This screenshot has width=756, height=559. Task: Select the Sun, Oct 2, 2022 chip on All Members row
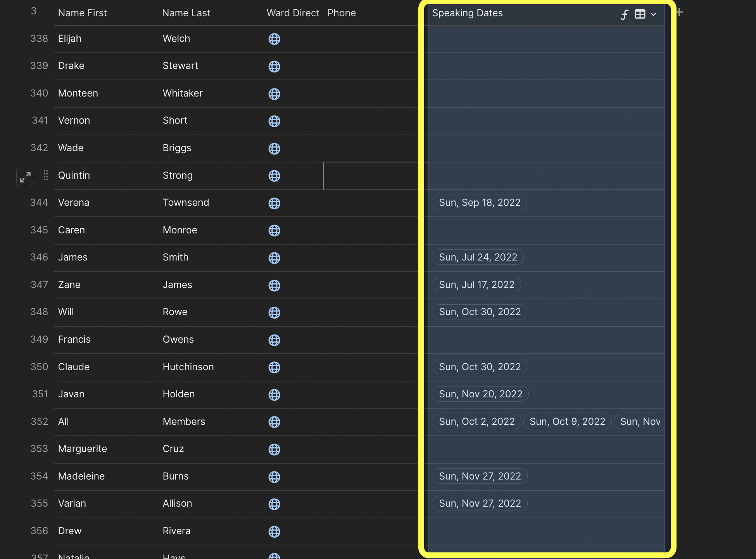click(476, 421)
